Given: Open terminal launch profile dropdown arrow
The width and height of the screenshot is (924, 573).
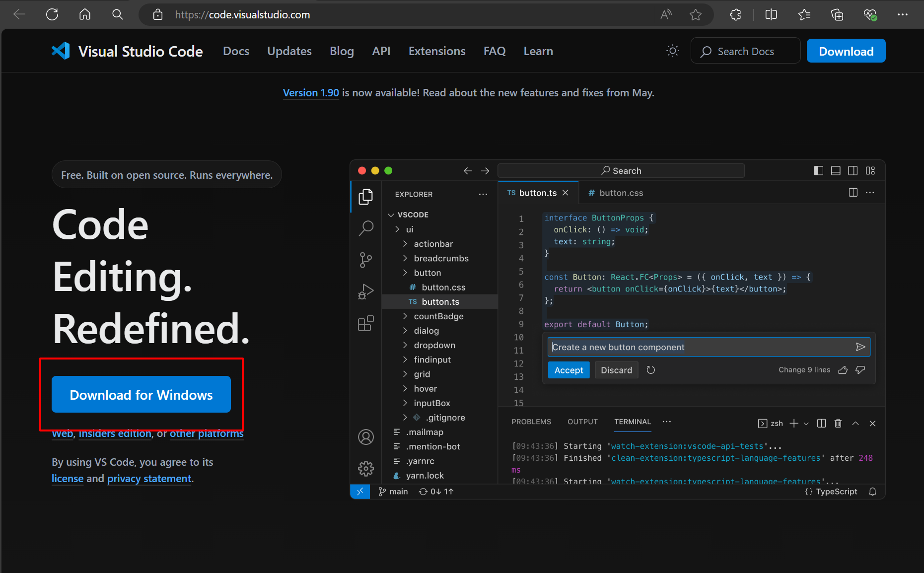Looking at the screenshot, I should pos(806,424).
